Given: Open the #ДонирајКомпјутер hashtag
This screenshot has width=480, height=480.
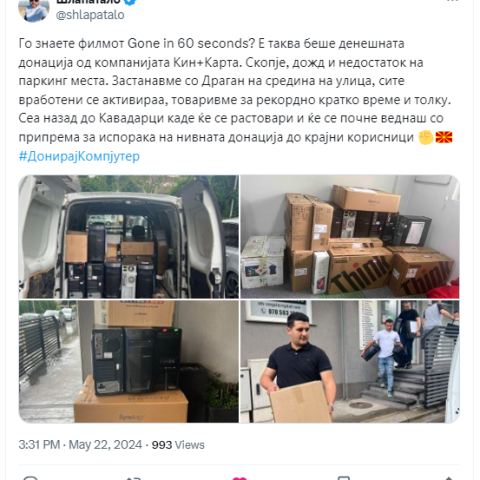Looking at the screenshot, I should coord(79,156).
